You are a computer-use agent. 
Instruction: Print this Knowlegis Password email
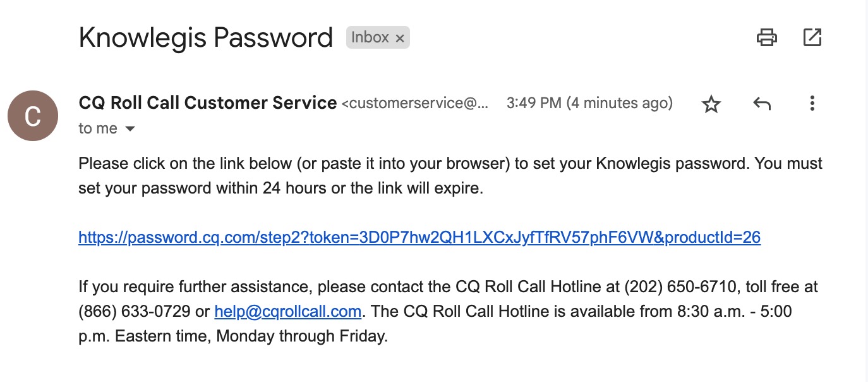pyautogui.click(x=766, y=38)
